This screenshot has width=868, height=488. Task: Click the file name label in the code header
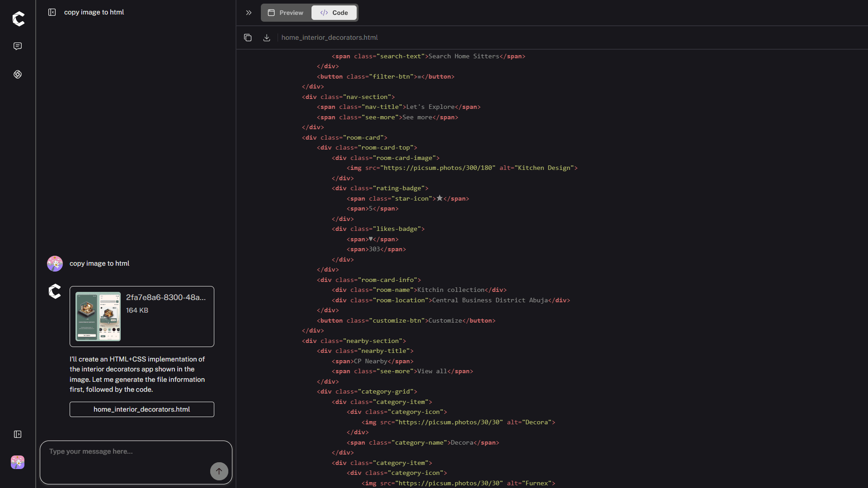point(330,38)
